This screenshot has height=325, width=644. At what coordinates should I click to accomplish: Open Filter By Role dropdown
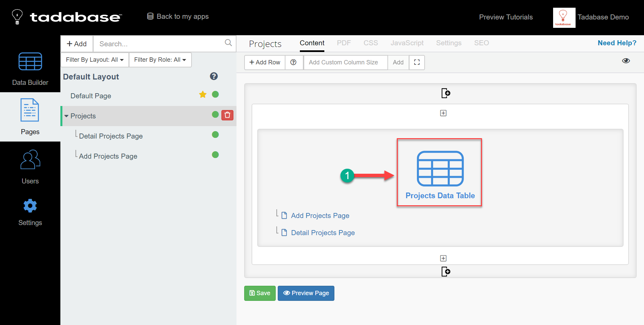pos(160,60)
